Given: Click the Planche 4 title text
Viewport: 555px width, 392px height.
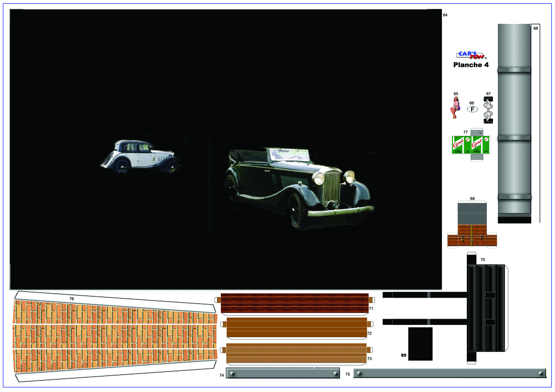Looking at the screenshot, I should [x=471, y=65].
